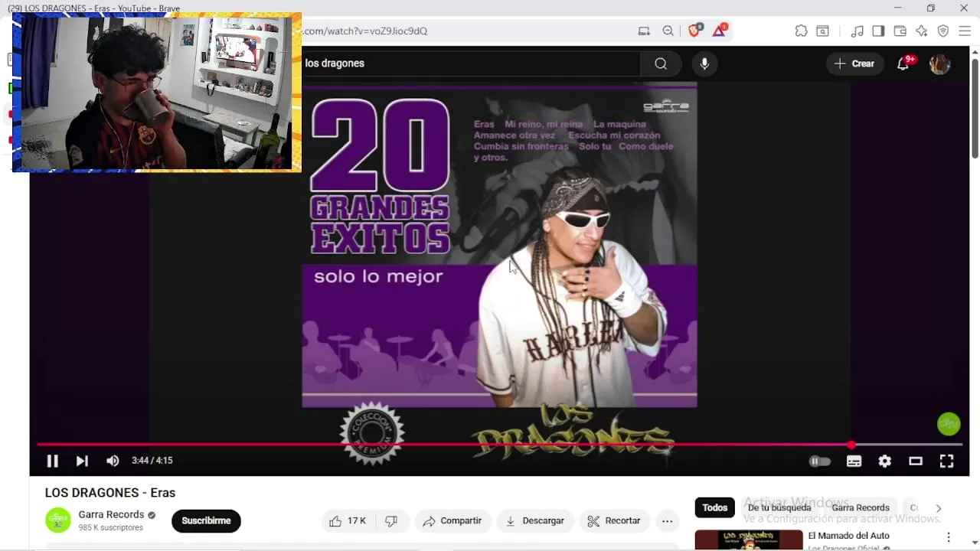Open Leo AI sparkle icon
This screenshot has width=980, height=551.
click(x=922, y=31)
